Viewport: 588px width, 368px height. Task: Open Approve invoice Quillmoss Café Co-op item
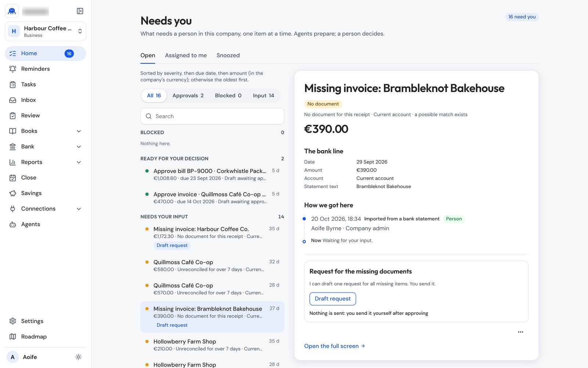212,198
